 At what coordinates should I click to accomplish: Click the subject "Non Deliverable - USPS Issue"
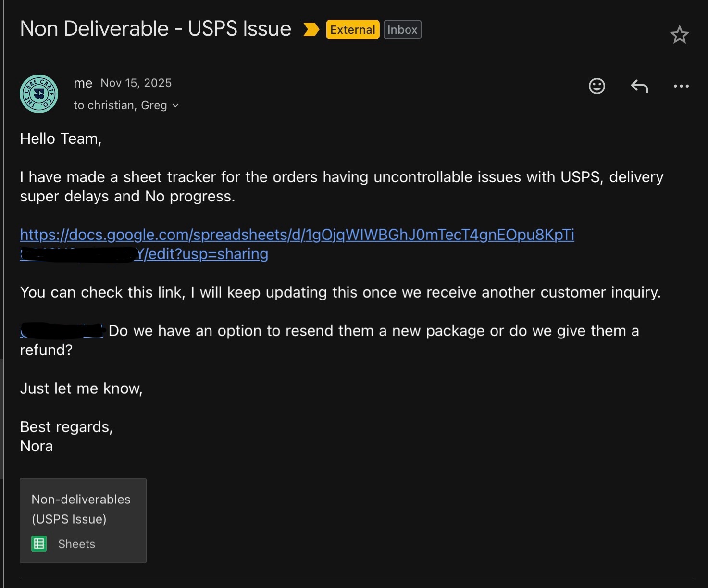(x=155, y=29)
